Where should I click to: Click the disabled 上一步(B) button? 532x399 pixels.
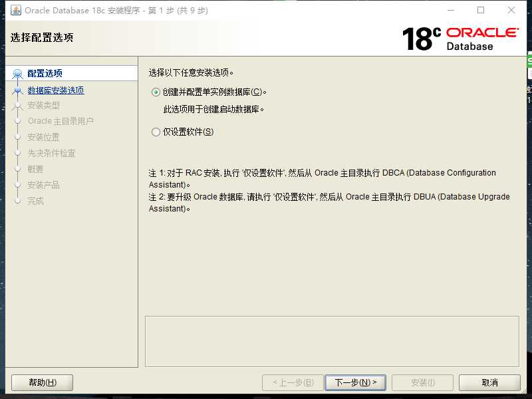click(x=293, y=383)
